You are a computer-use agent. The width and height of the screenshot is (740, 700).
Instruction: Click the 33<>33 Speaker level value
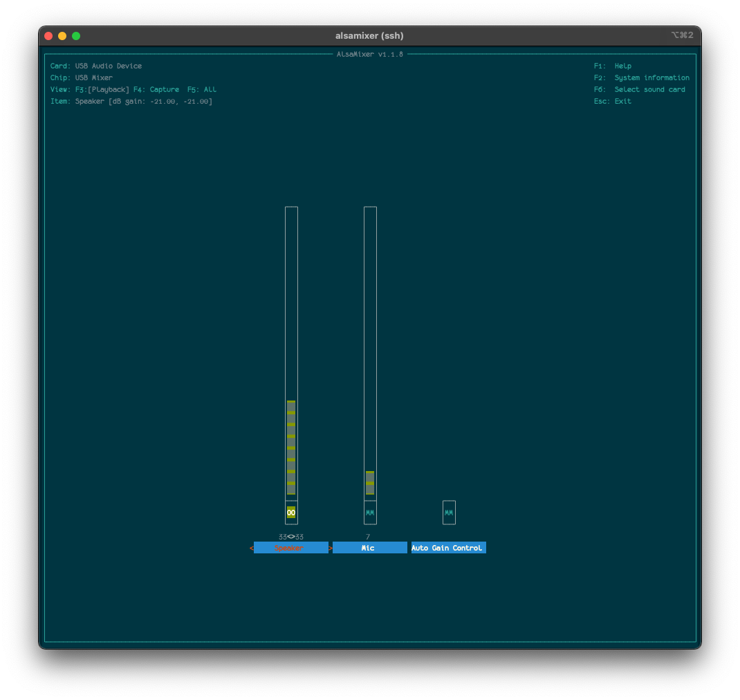[x=291, y=537]
